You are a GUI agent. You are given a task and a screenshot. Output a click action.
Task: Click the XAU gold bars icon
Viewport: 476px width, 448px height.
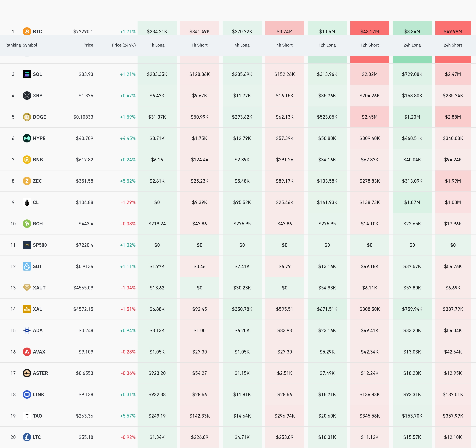pos(27,309)
